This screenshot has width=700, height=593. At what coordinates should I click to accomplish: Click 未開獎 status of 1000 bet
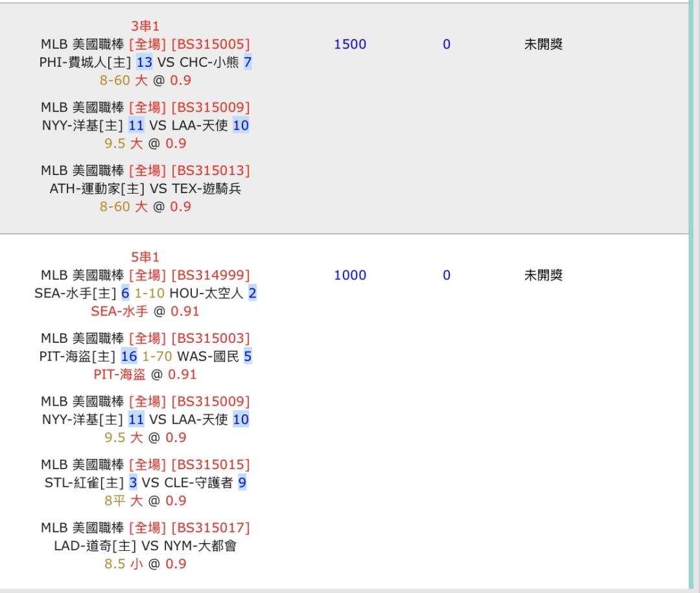[543, 275]
